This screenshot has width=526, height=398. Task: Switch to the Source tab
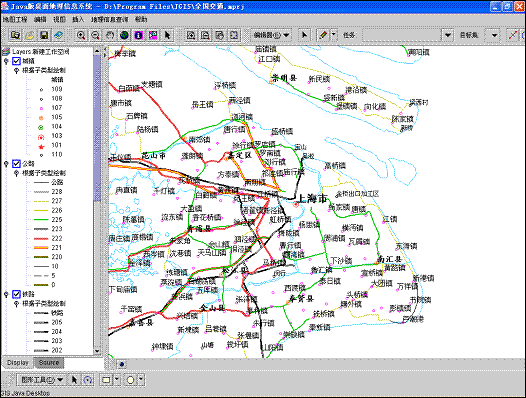click(49, 363)
